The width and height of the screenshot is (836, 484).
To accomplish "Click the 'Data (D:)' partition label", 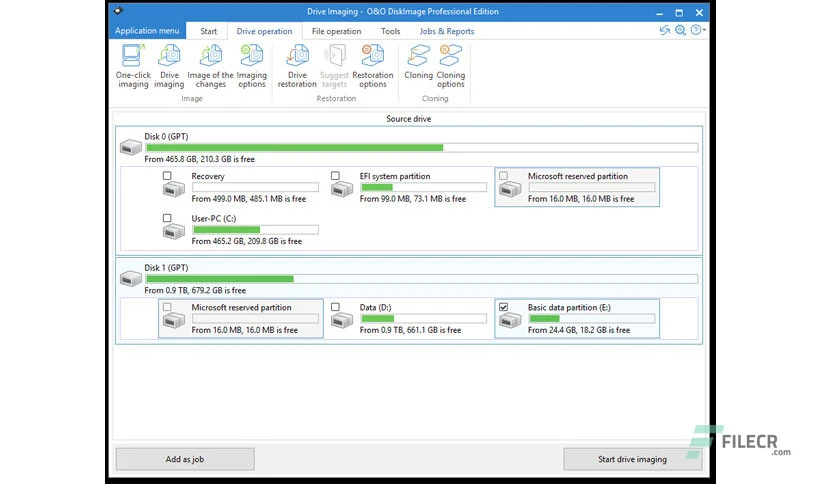I will point(375,308).
